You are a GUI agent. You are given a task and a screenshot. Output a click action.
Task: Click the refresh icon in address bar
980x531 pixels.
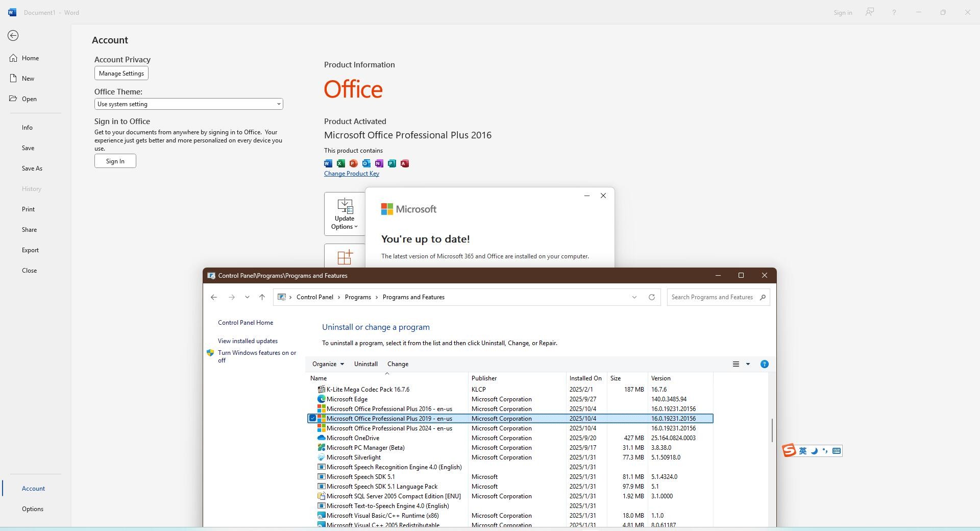(x=651, y=297)
